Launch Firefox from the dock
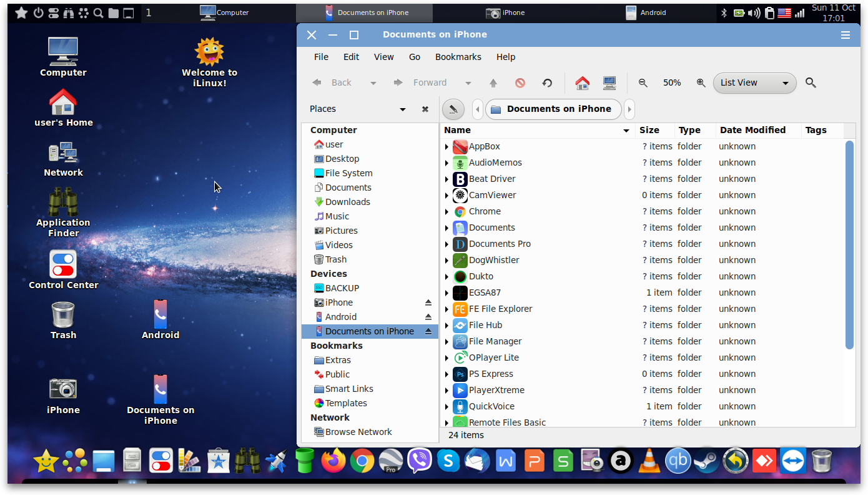 coord(333,461)
